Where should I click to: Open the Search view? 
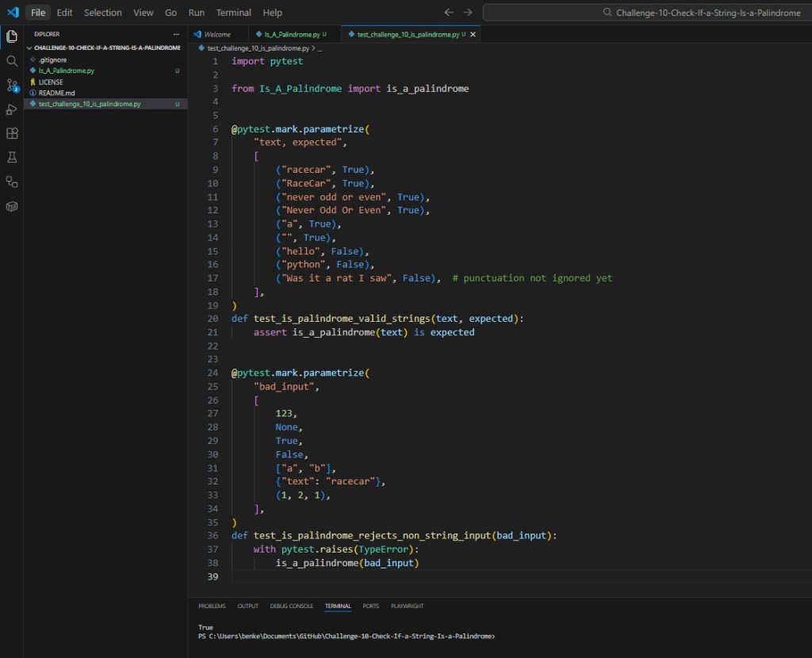tap(11, 60)
